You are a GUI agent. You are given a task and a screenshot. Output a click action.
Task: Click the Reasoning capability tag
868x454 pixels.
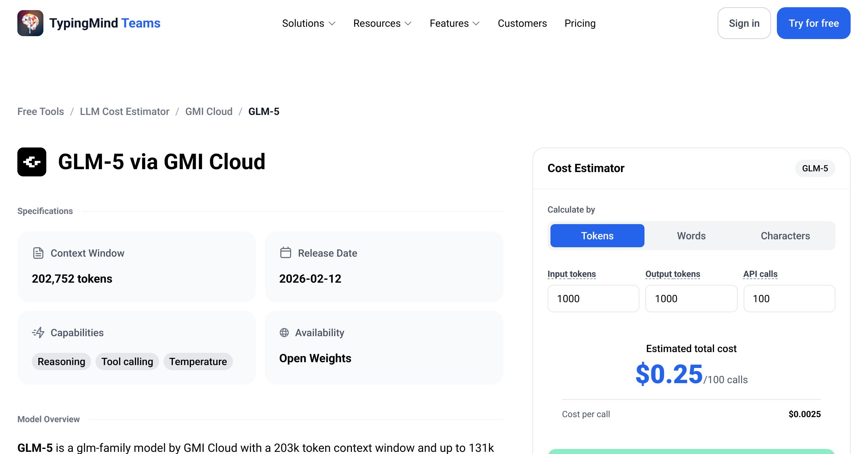[x=61, y=361]
